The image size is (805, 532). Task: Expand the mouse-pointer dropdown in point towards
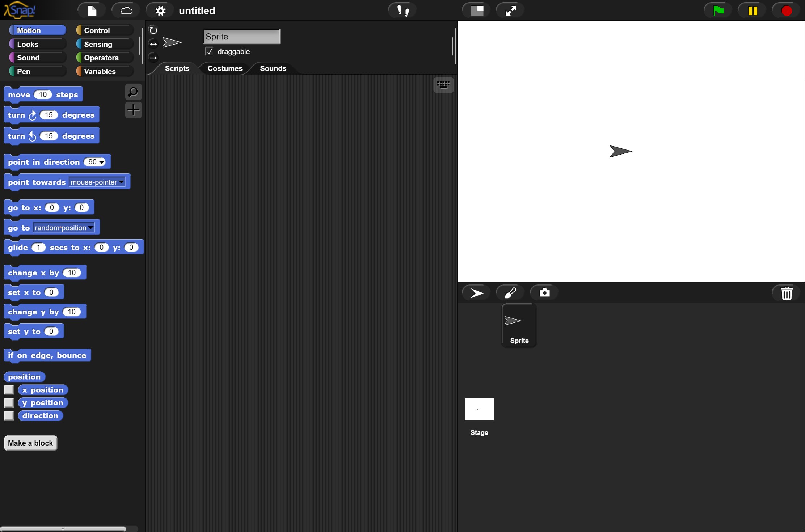coord(121,182)
